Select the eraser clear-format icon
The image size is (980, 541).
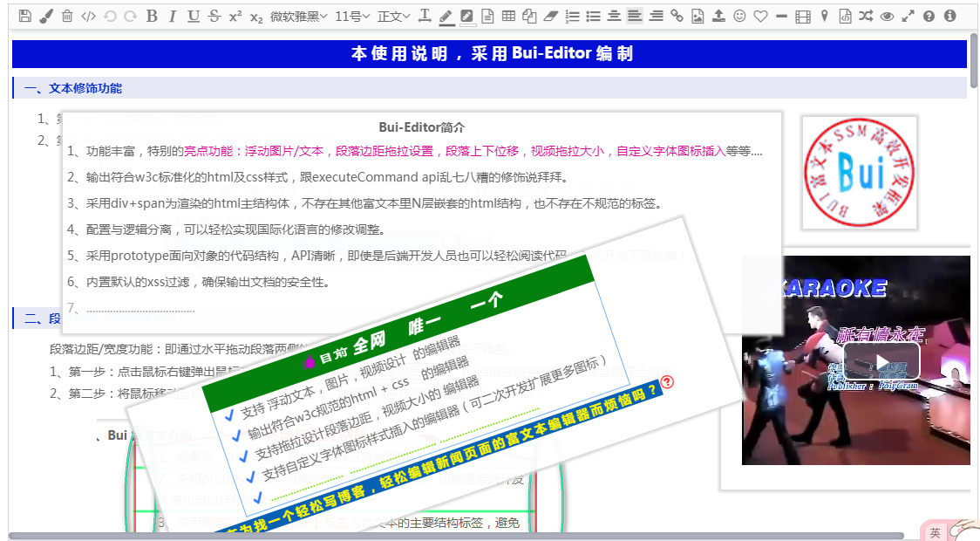point(551,17)
